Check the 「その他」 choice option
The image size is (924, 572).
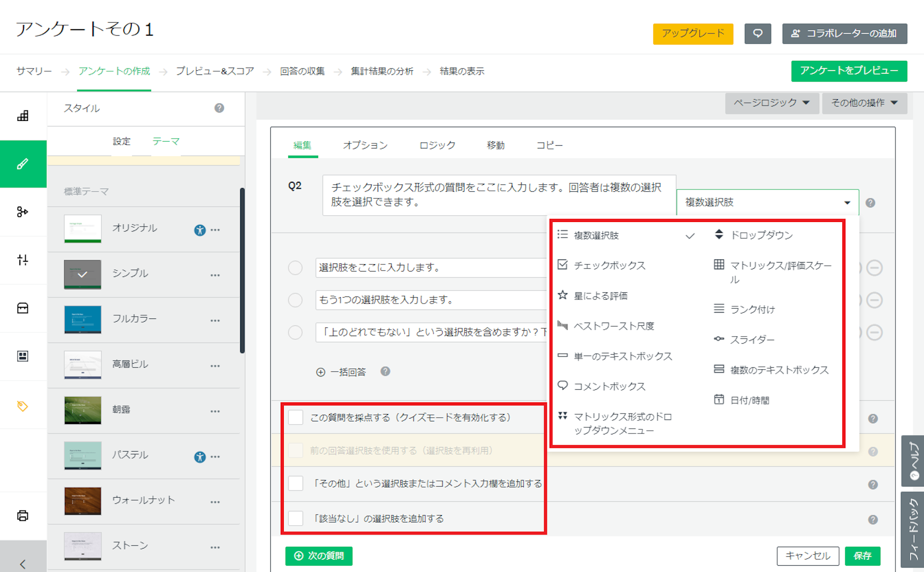pyautogui.click(x=296, y=484)
